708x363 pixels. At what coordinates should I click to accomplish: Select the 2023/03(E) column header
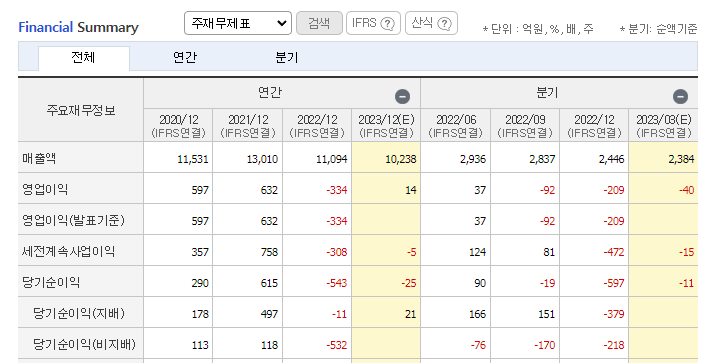(663, 126)
